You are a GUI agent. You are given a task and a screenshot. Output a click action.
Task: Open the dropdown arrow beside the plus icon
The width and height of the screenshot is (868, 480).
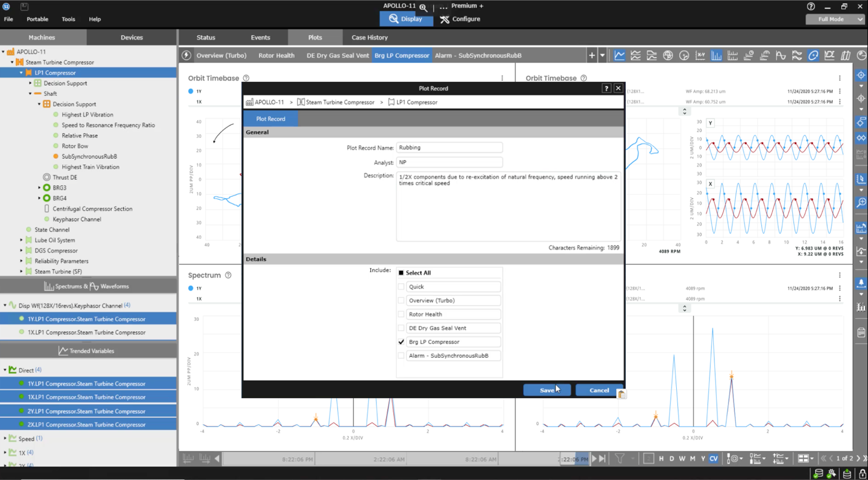coord(602,55)
